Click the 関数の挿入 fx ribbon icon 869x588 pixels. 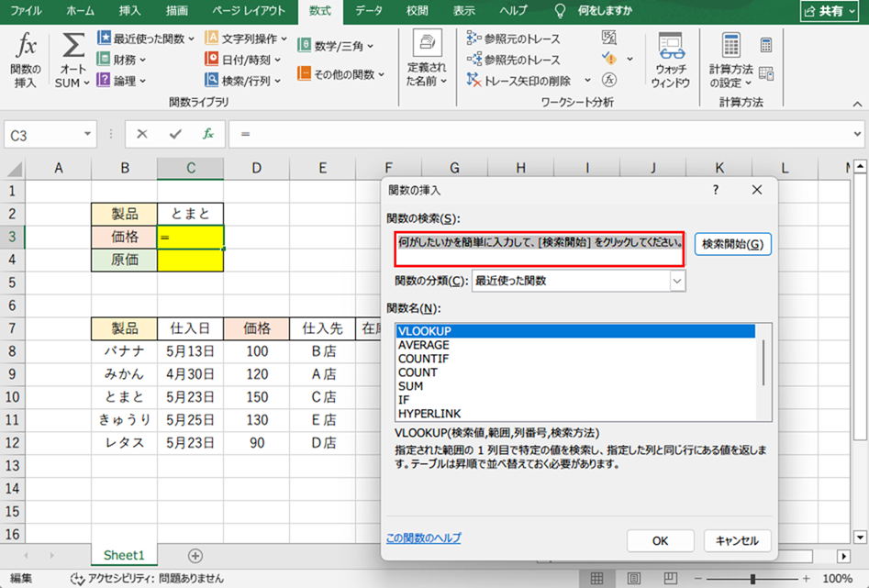(25, 46)
